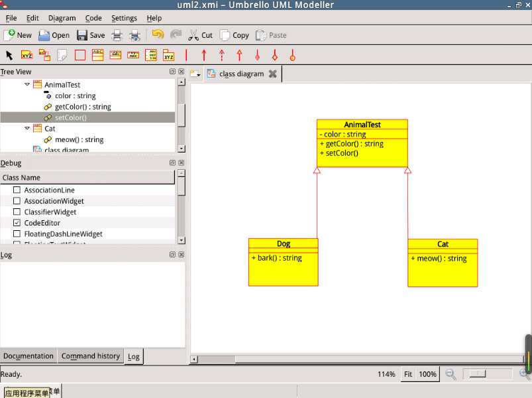Click the Print Preview icon

pyautogui.click(x=134, y=35)
